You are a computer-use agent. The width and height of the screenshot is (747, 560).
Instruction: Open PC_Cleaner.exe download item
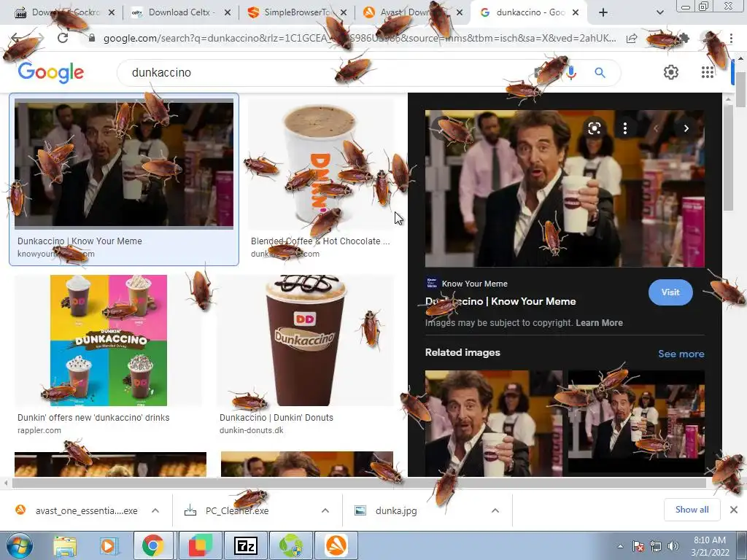(237, 510)
